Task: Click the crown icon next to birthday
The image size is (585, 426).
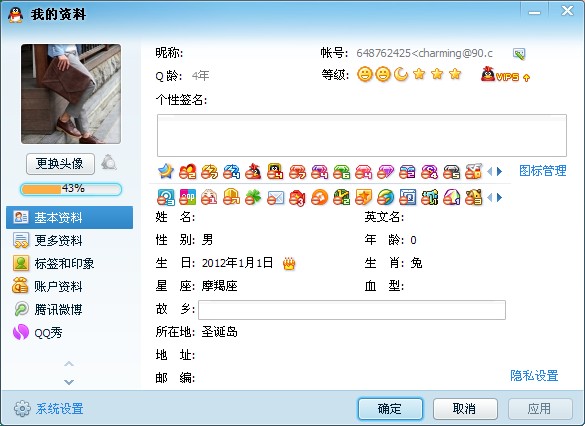Action: point(289,264)
